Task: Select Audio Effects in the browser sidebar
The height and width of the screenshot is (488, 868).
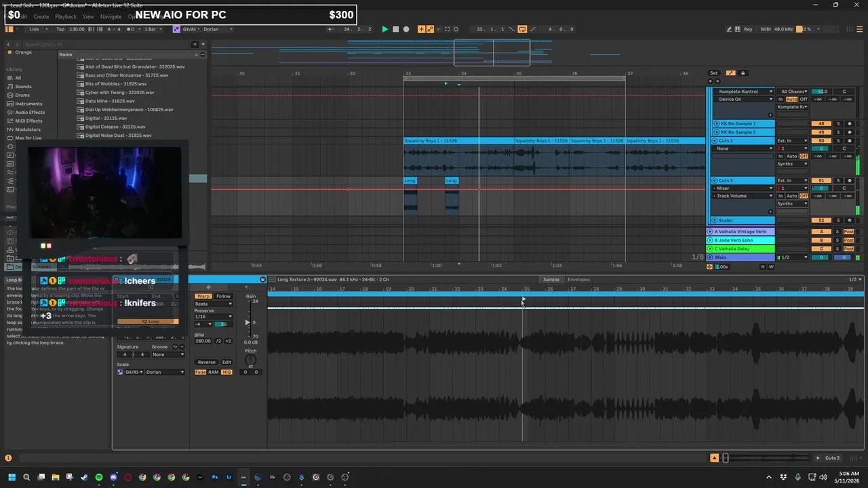Action: [x=30, y=113]
